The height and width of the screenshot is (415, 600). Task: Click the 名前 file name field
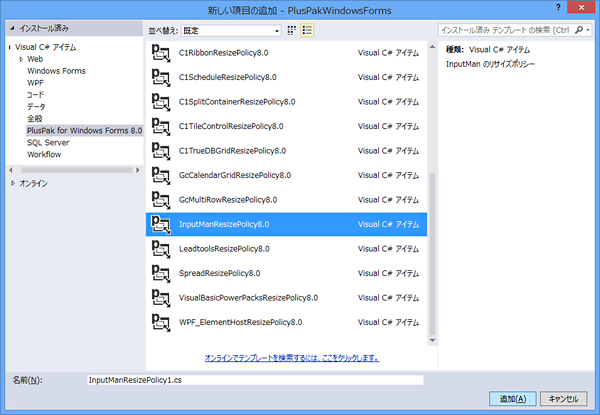pyautogui.click(x=255, y=380)
